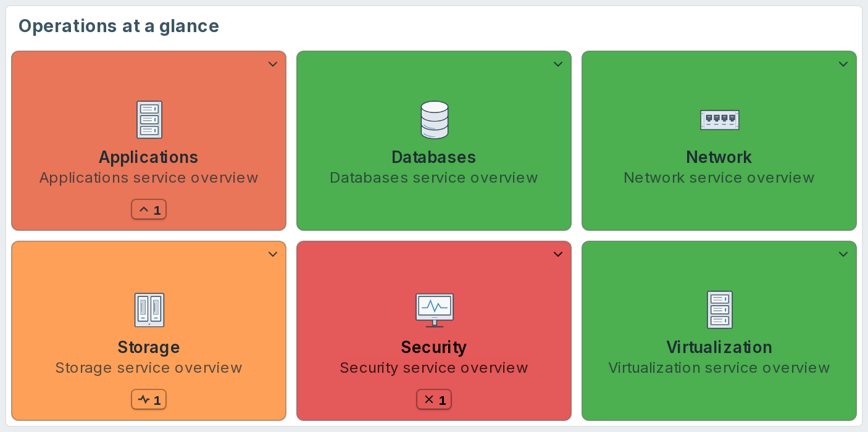This screenshot has width=868, height=432.
Task: Click the Storage disk array icon
Action: (149, 310)
